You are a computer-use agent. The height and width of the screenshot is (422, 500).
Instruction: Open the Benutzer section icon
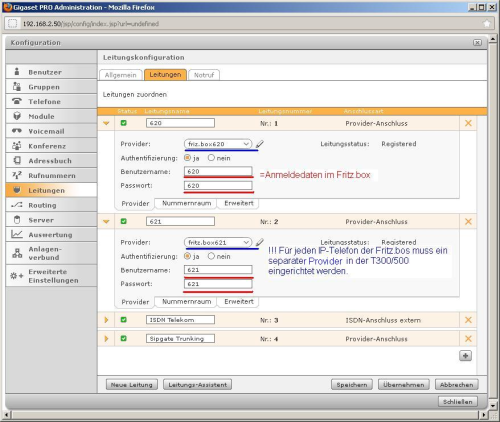coord(17,72)
